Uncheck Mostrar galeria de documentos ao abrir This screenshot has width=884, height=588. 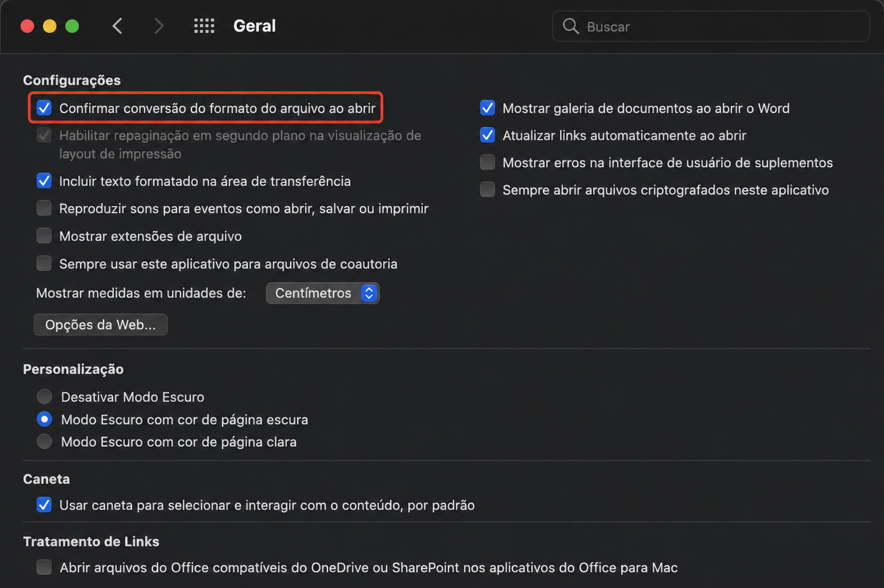point(487,108)
